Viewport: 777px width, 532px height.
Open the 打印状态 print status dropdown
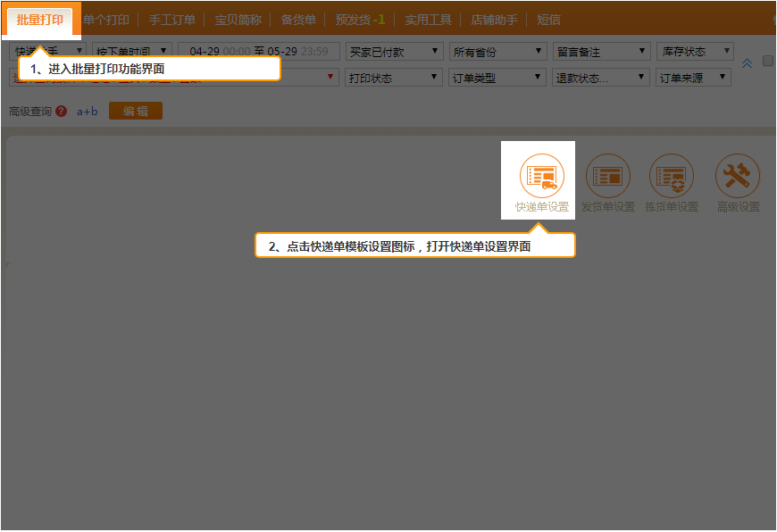click(x=393, y=78)
